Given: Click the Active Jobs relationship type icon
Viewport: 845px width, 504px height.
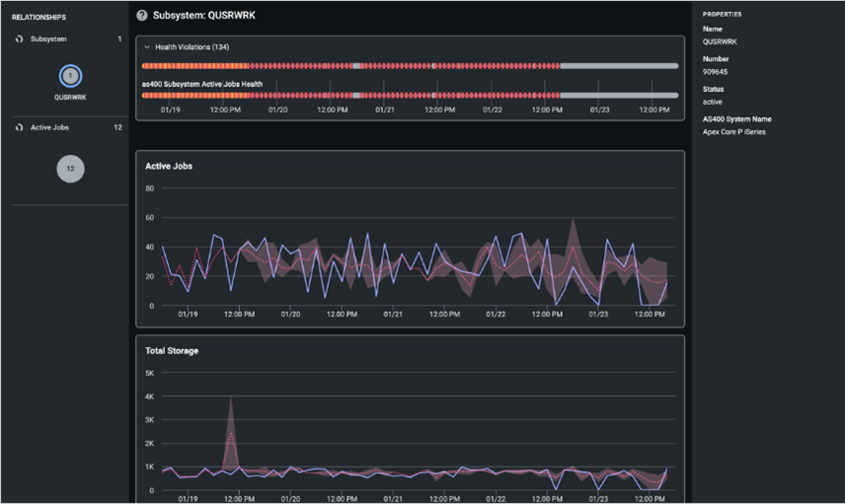Looking at the screenshot, I should 19,128.
